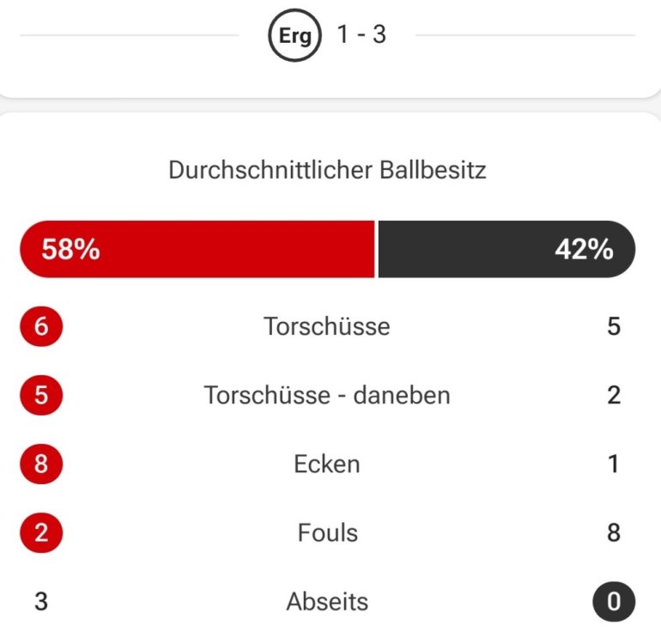Click the circled Erg result icon
The width and height of the screenshot is (661, 644).
[x=294, y=38]
